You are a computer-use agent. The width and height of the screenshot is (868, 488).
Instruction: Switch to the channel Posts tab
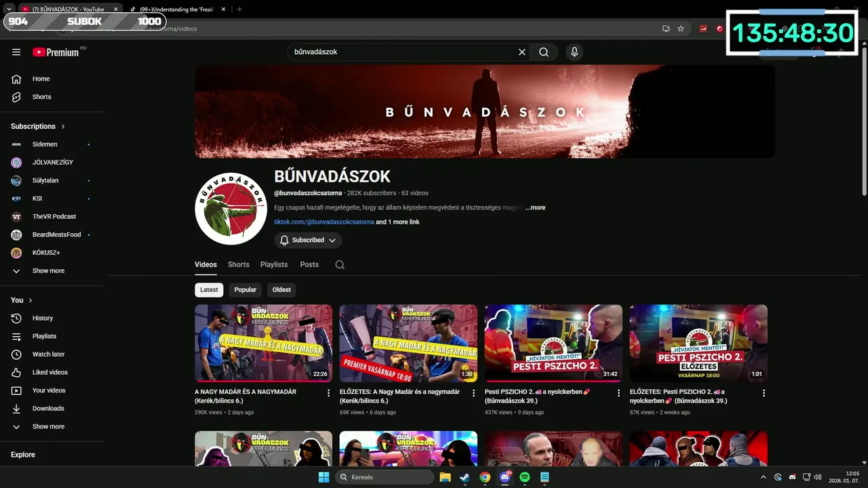click(x=309, y=265)
